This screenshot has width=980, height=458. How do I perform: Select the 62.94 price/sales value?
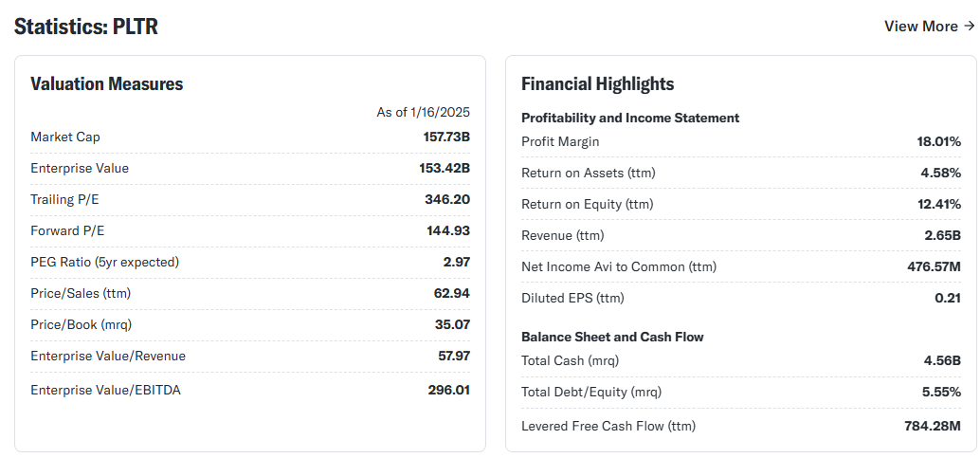pyautogui.click(x=452, y=293)
